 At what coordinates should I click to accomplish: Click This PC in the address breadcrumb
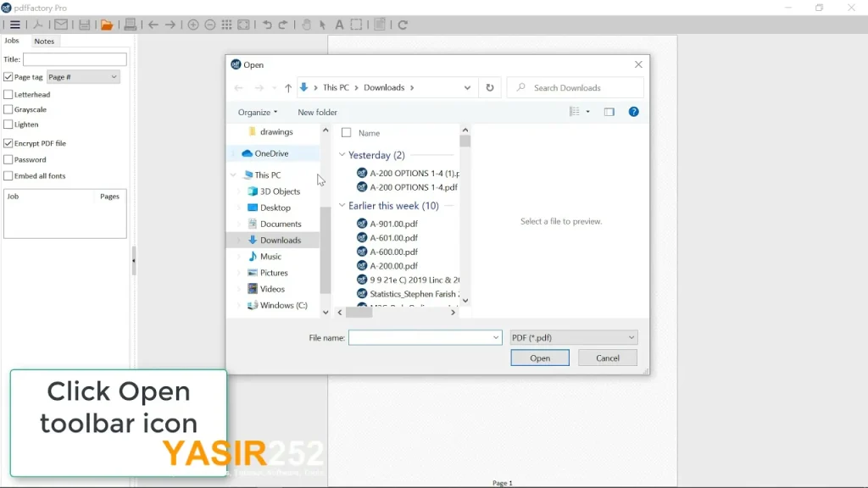[336, 87]
